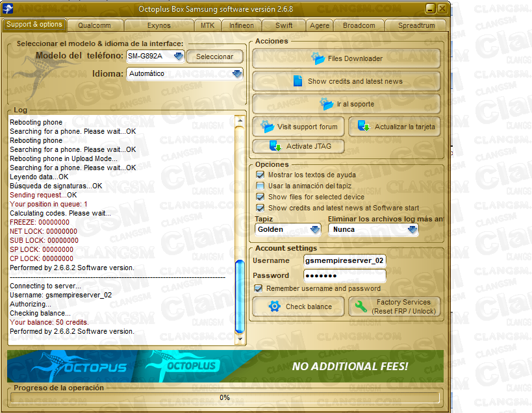
Task: Click log line 'FREEZE: 00000000'
Action: pyautogui.click(x=40, y=222)
